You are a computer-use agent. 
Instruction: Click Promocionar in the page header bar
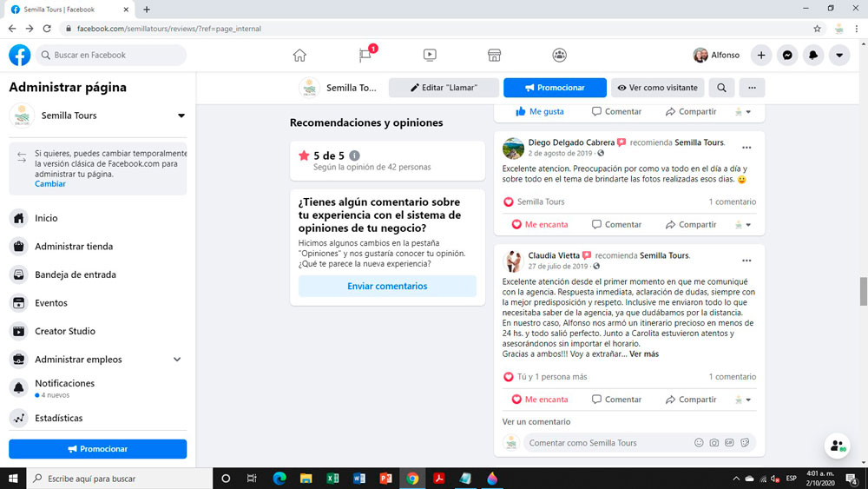pyautogui.click(x=555, y=88)
